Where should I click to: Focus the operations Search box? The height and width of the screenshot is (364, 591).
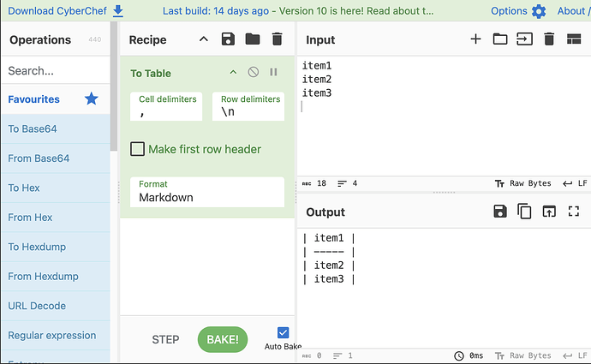coord(56,71)
